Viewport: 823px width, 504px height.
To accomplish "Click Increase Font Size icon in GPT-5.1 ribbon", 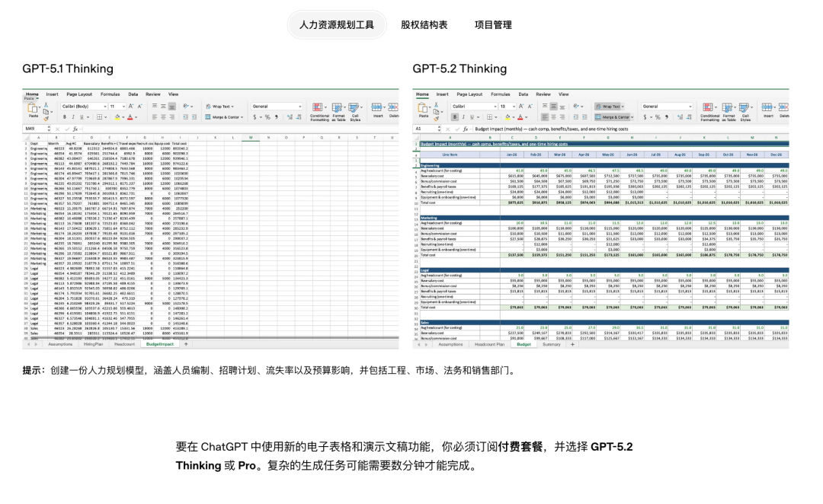I will point(131,106).
